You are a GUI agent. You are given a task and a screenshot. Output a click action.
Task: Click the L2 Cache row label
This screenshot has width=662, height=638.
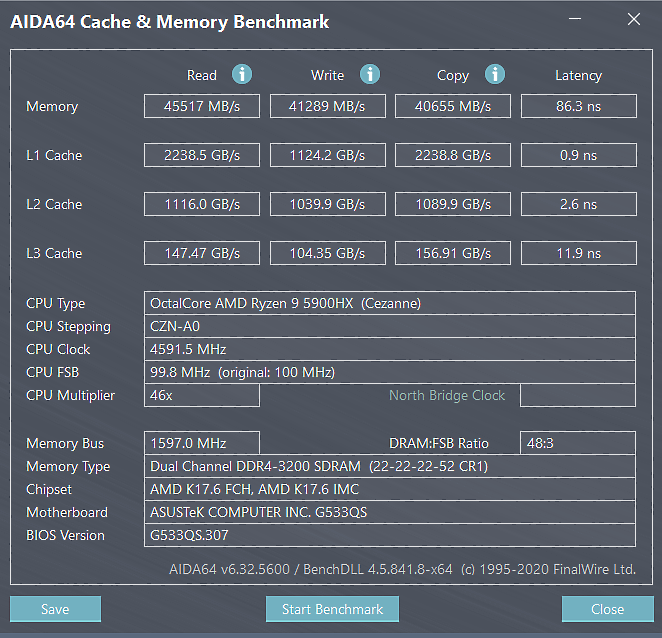point(54,204)
